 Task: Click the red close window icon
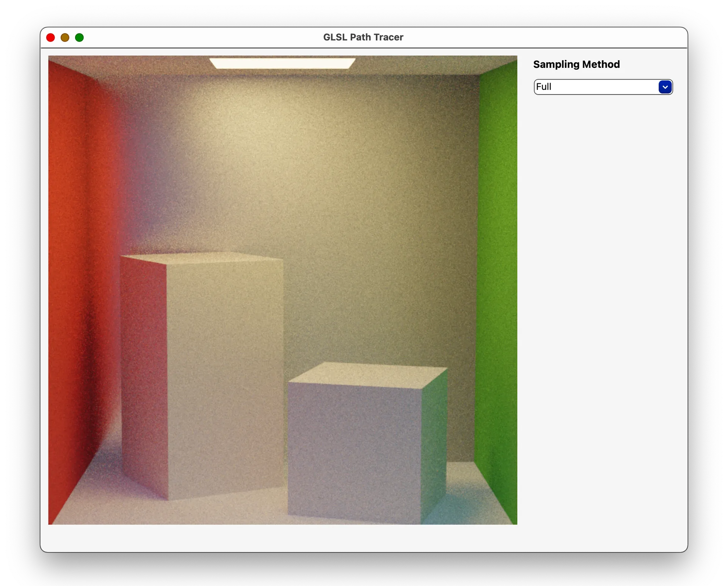50,37
